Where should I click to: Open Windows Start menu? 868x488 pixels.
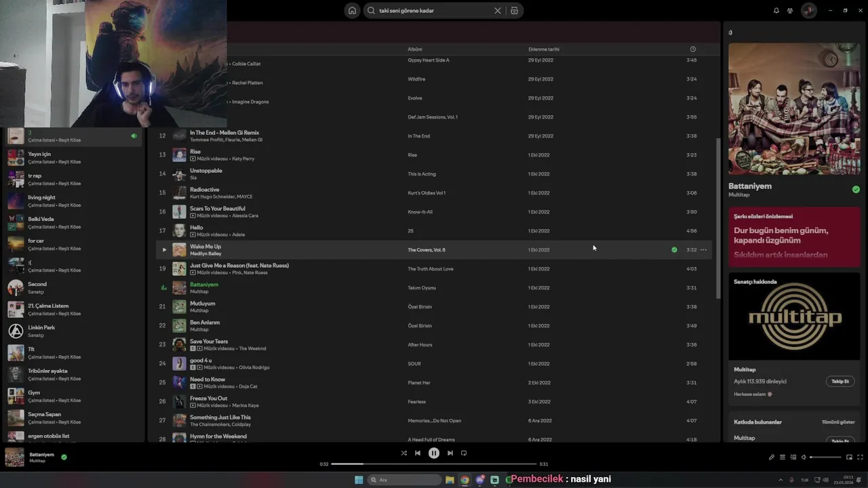pos(359,480)
